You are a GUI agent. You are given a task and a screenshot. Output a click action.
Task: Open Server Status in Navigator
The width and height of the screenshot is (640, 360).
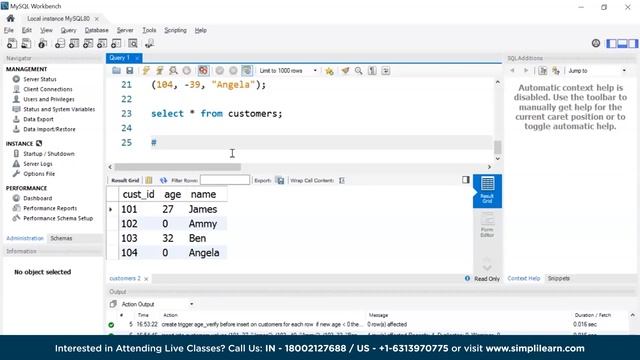click(40, 79)
